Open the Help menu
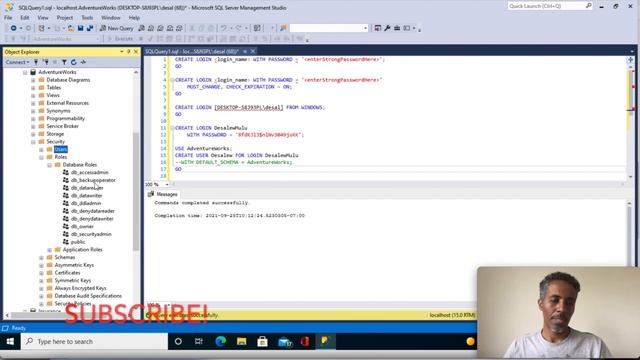Viewport: 640px width, 360px height. [x=134, y=18]
